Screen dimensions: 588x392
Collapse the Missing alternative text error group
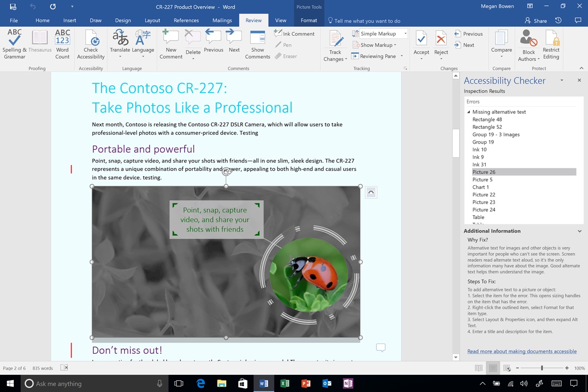tap(468, 112)
